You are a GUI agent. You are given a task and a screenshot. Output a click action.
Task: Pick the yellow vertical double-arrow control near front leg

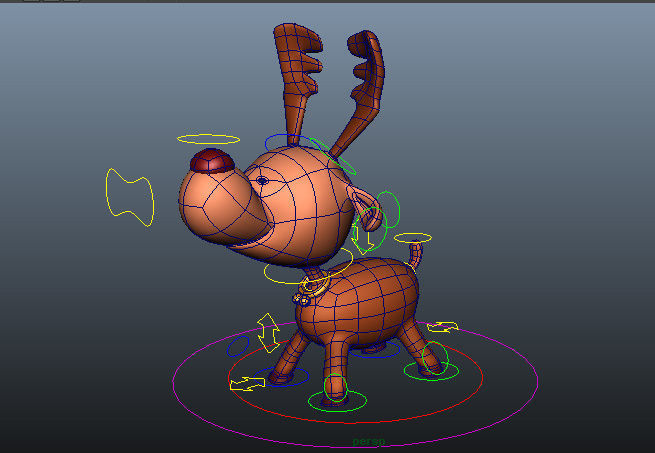(268, 333)
